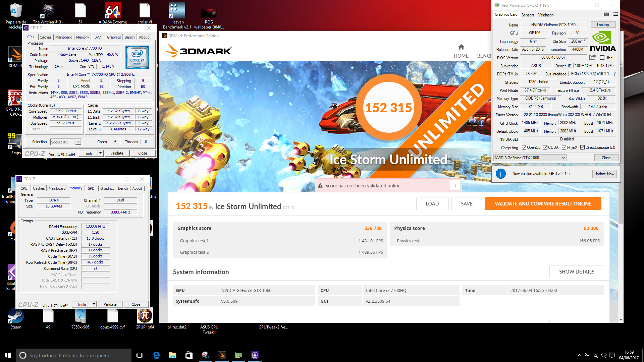Open the 7350k-986 file icon

coord(80,318)
